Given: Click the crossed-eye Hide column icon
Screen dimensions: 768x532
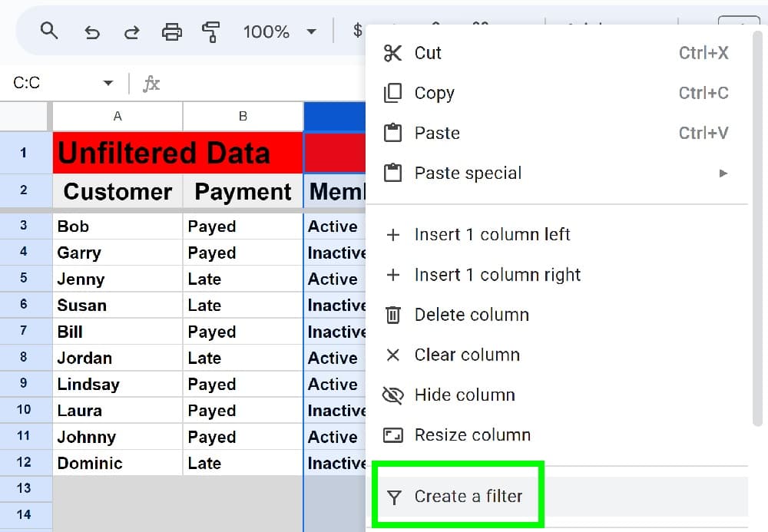Looking at the screenshot, I should coord(392,395).
